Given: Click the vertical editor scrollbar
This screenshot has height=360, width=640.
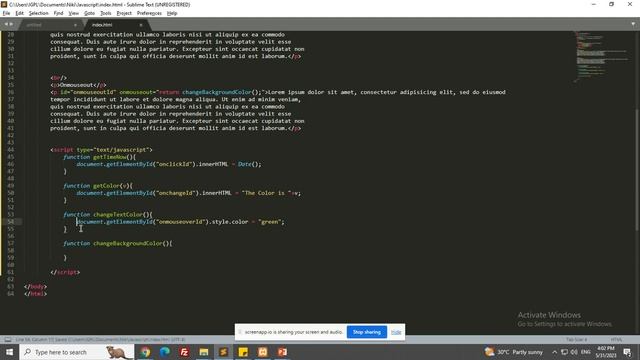Looking at the screenshot, I should click(x=637, y=169).
